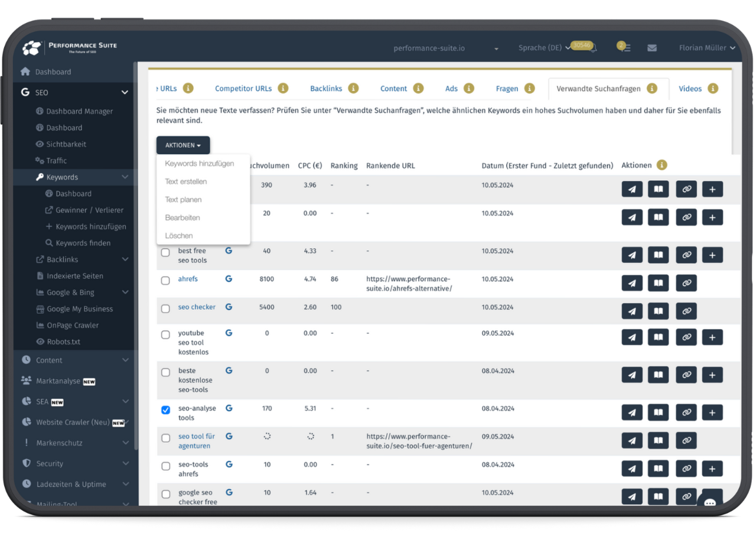This screenshot has width=756, height=546.
Task: Open the task list icon with badge 2
Action: tap(624, 47)
